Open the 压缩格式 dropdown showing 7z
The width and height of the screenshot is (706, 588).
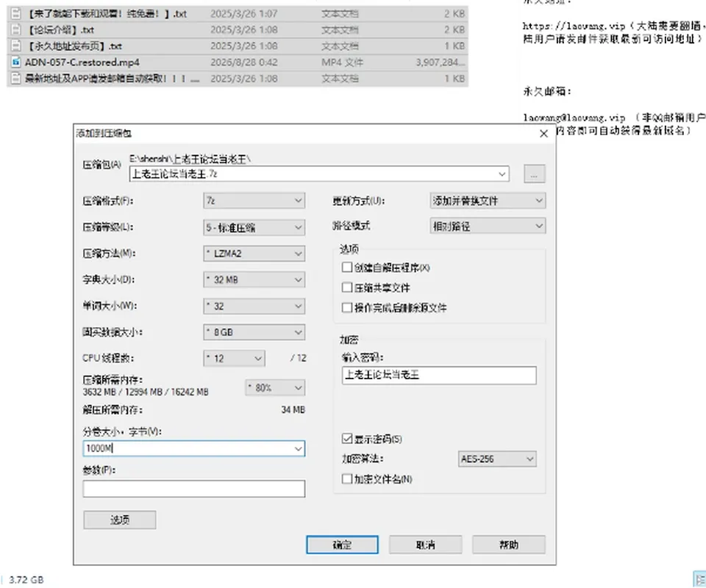pos(254,201)
